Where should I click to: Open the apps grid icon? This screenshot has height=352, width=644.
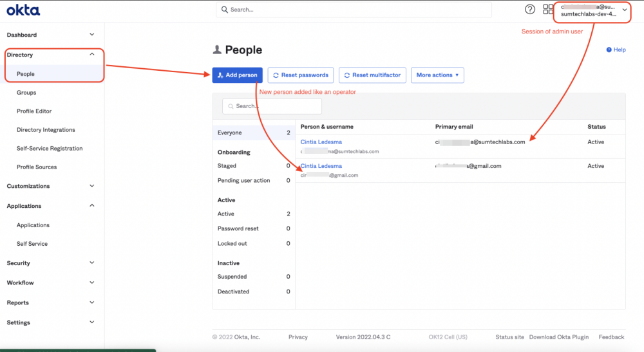coord(548,10)
